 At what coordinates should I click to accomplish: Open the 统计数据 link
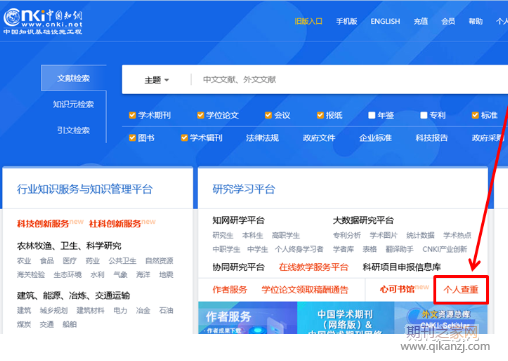tap(420, 235)
